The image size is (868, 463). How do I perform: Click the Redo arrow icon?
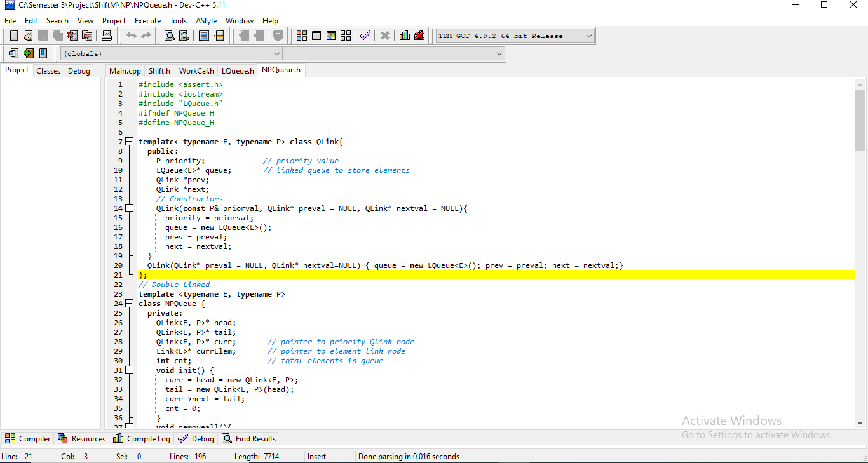(146, 36)
